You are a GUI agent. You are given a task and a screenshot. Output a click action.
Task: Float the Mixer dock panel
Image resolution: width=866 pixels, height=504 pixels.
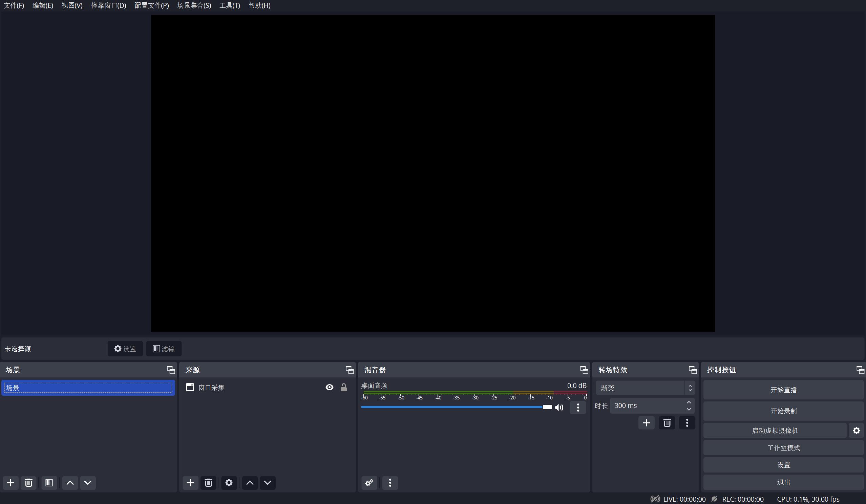584,370
